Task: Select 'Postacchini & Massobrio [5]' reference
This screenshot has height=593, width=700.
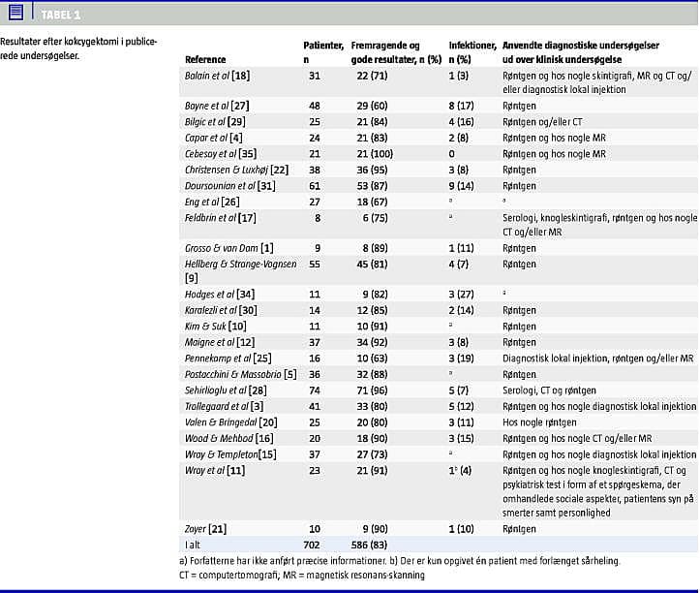Action: 241,374
